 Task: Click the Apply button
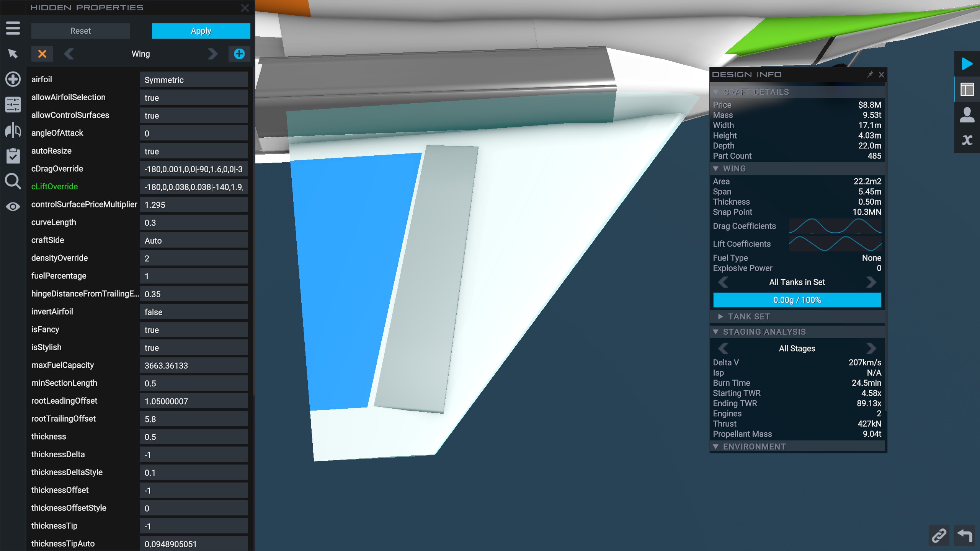coord(201,31)
